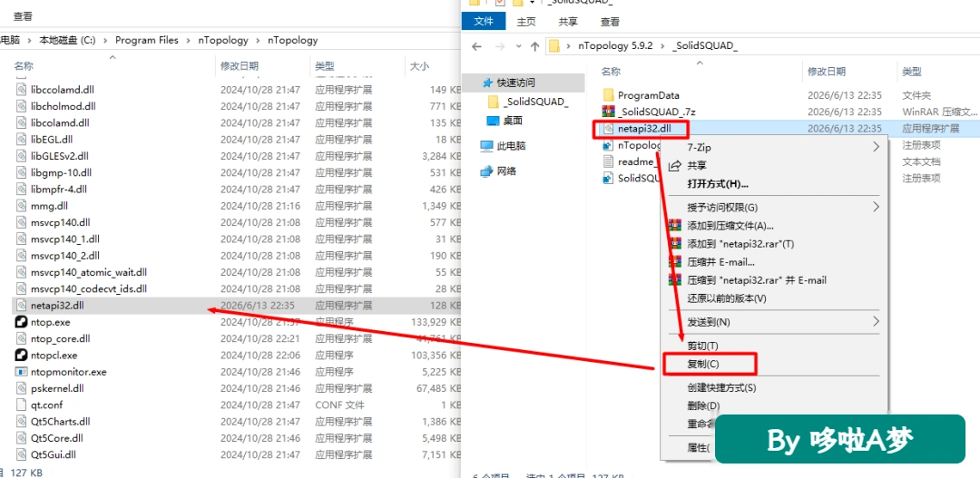
Task: Choose Copy in the context menu
Action: (702, 364)
